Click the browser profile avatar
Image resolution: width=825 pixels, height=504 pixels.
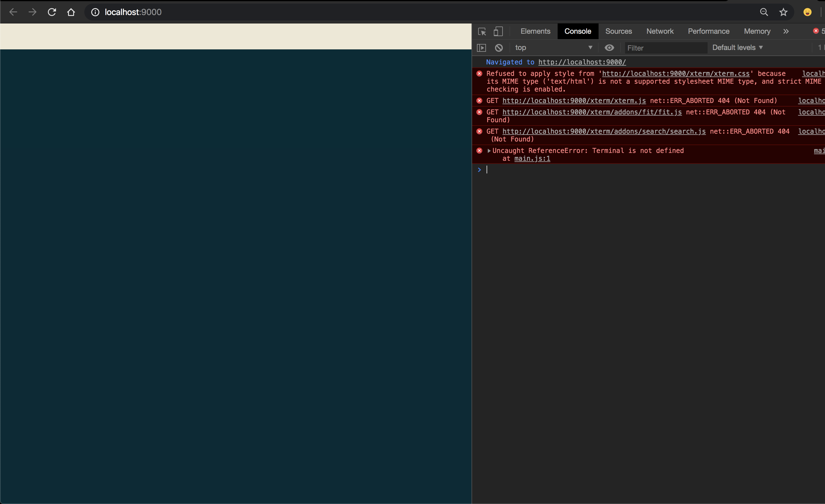pos(808,12)
